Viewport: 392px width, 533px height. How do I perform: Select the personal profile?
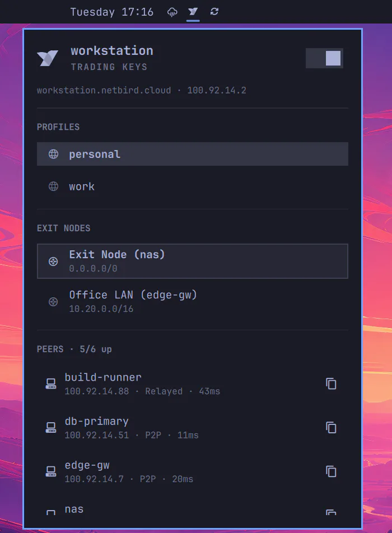[x=193, y=154]
